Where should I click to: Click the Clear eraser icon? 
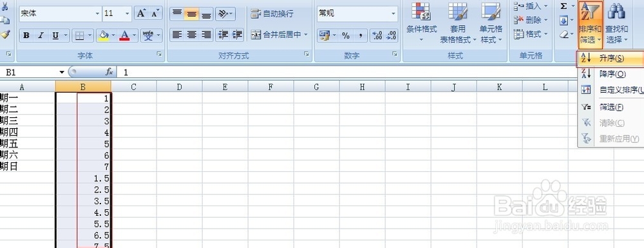tap(563, 34)
